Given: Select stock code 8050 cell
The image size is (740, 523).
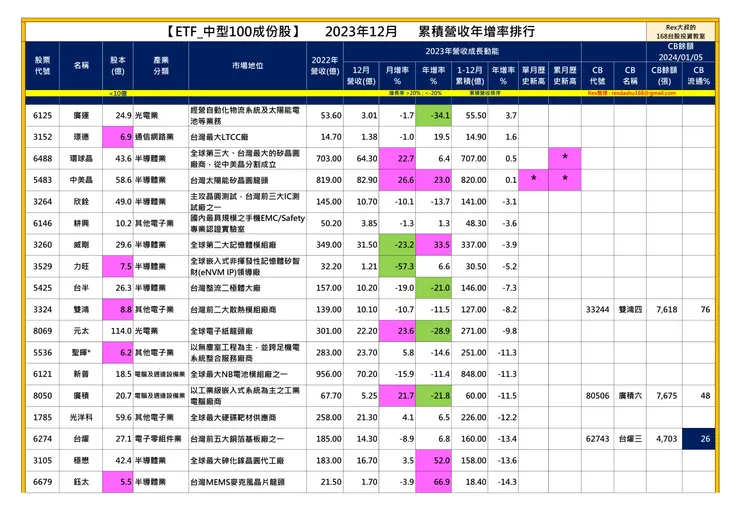Looking at the screenshot, I should 42,396.
